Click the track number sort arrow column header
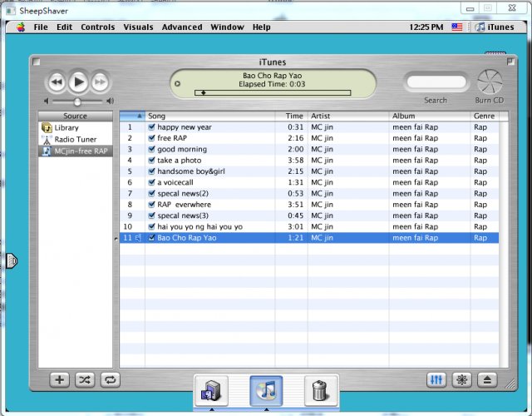This screenshot has height=416, width=532. 132,116
